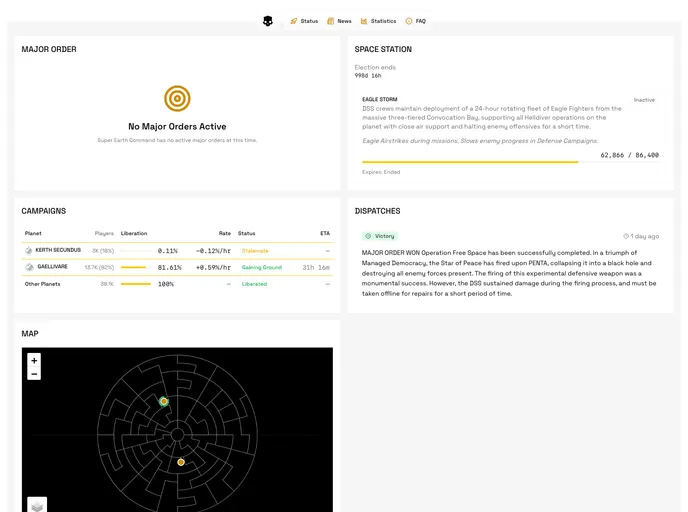Click the checkmark icon in Victory badge

(368, 236)
